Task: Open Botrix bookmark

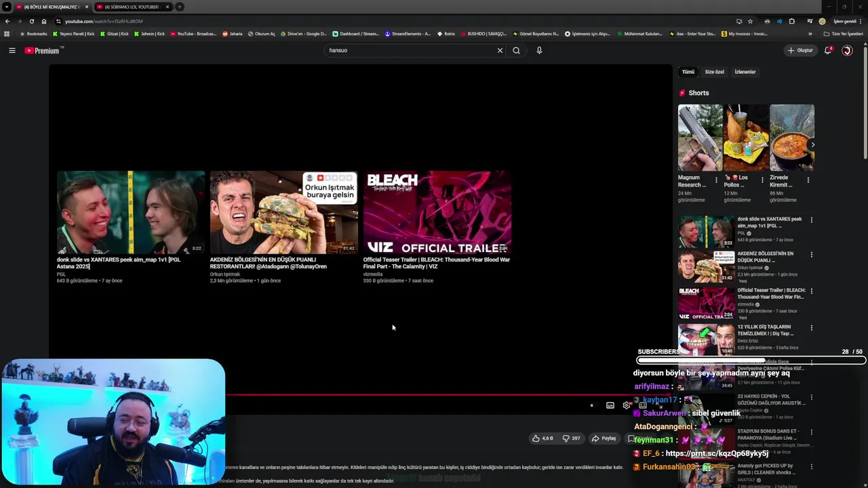Action: coord(446,33)
